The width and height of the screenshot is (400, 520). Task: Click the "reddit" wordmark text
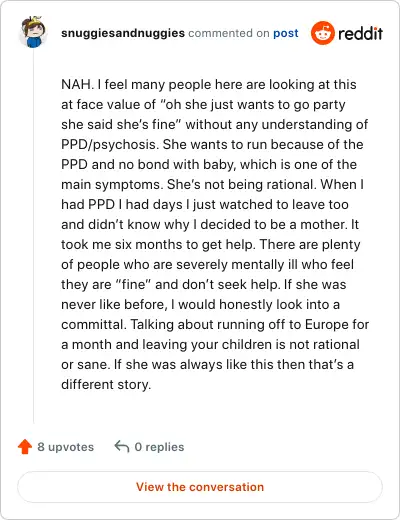point(360,33)
